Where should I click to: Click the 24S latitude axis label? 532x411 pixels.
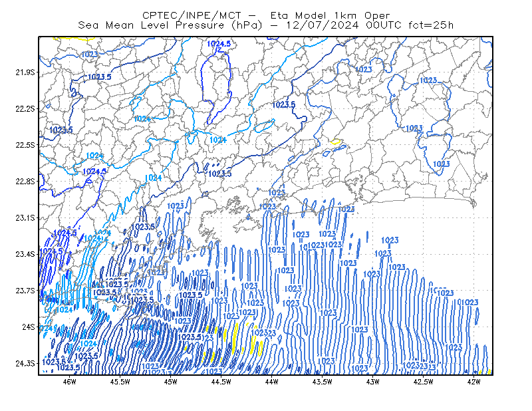coord(28,327)
